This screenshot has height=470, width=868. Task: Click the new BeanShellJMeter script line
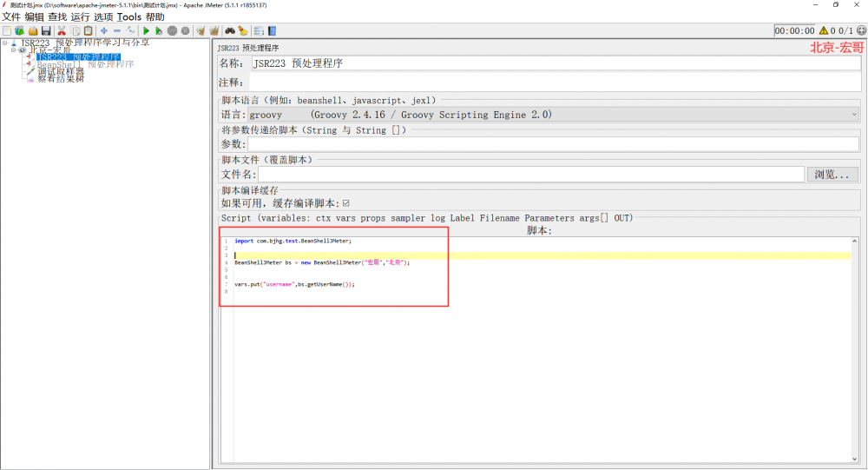point(322,262)
